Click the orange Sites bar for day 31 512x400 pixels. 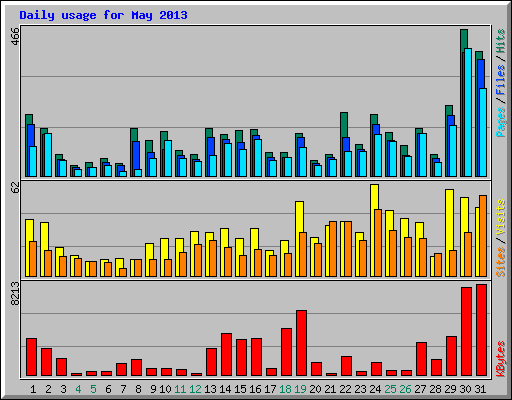pyautogui.click(x=483, y=236)
